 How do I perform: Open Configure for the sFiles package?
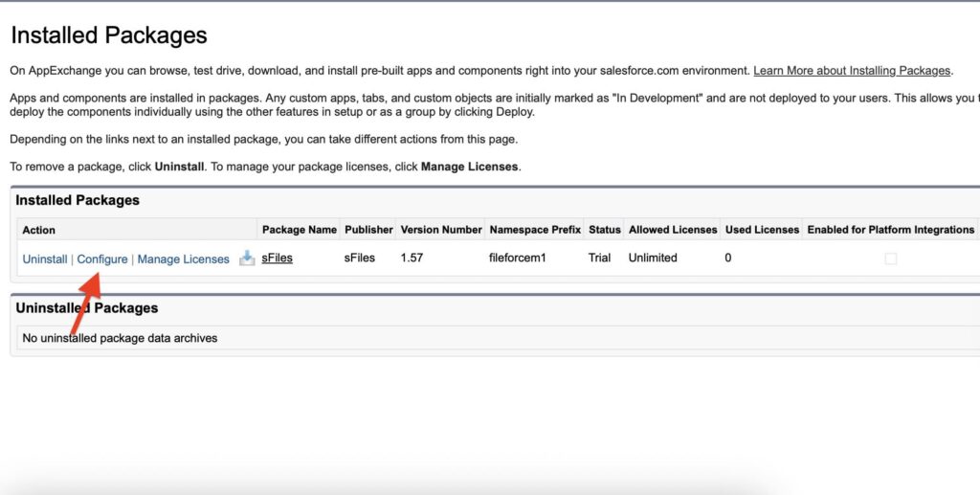[x=102, y=259]
